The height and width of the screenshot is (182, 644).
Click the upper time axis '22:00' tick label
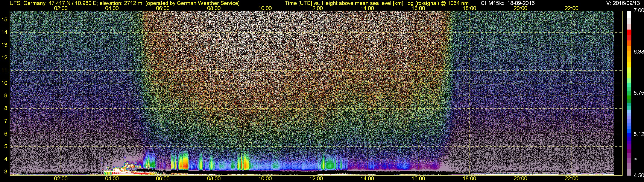(x=571, y=8)
